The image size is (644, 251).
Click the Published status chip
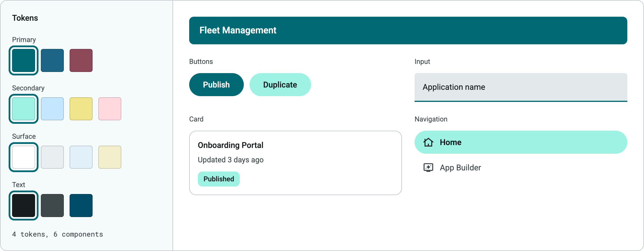click(x=219, y=179)
